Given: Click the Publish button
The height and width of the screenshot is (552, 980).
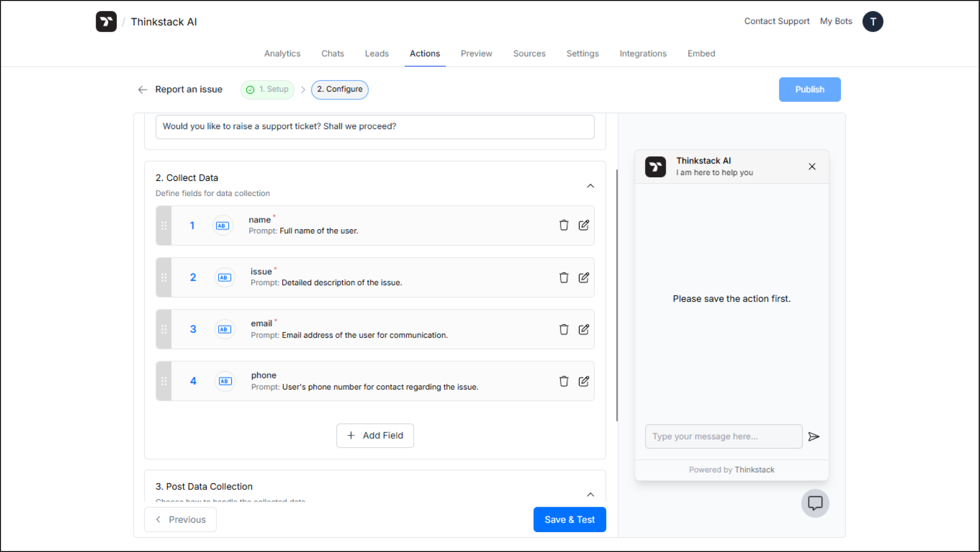Looking at the screenshot, I should [809, 90].
